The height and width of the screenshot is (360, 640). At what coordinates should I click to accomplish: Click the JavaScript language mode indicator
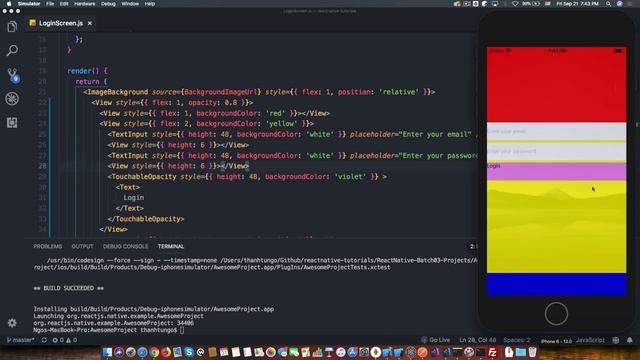(x=590, y=340)
